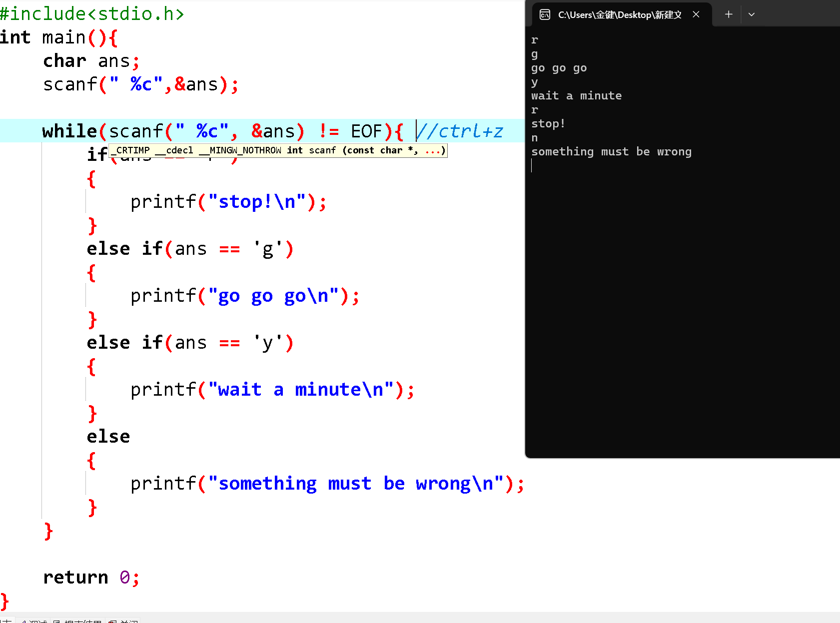Click the 'char ans;' declaration line
Image resolution: width=840 pixels, height=623 pixels.
(91, 61)
